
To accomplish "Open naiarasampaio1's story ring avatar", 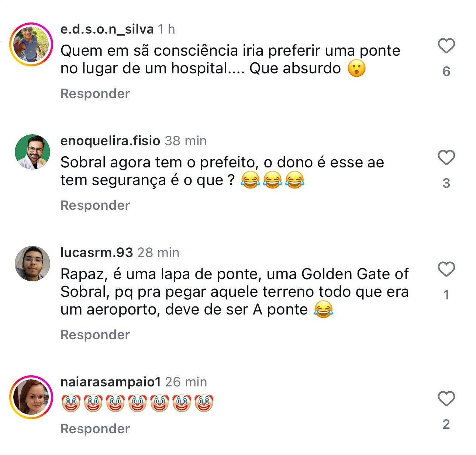I will tap(31, 397).
